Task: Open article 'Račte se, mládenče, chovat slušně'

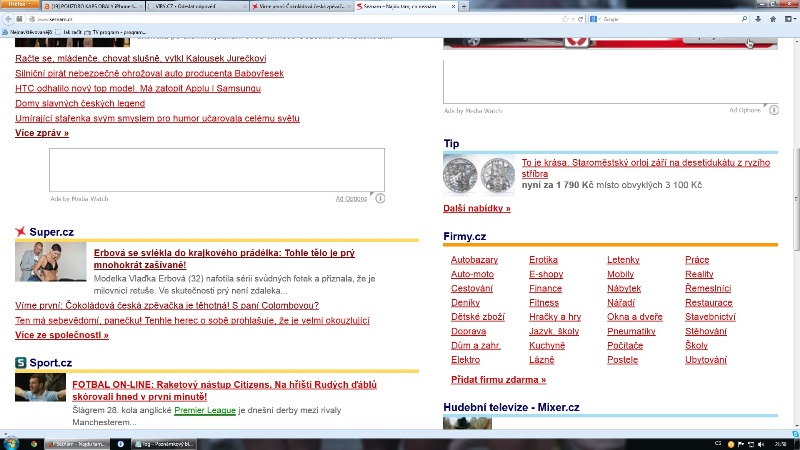Action: pyautogui.click(x=141, y=58)
